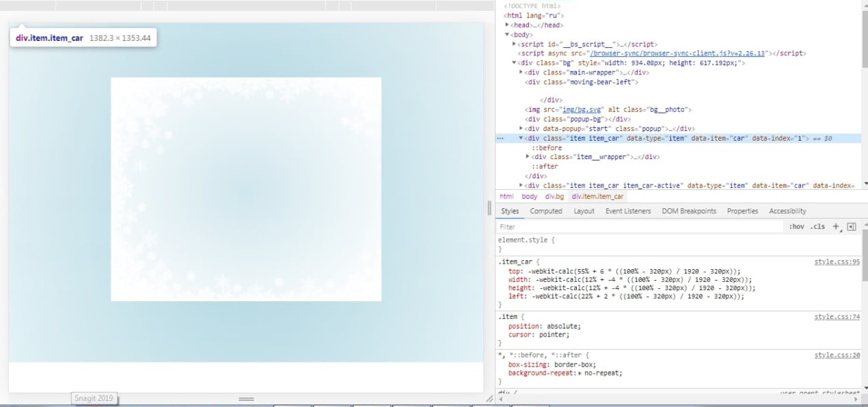
Task: Expand the head element node
Action: point(507,25)
